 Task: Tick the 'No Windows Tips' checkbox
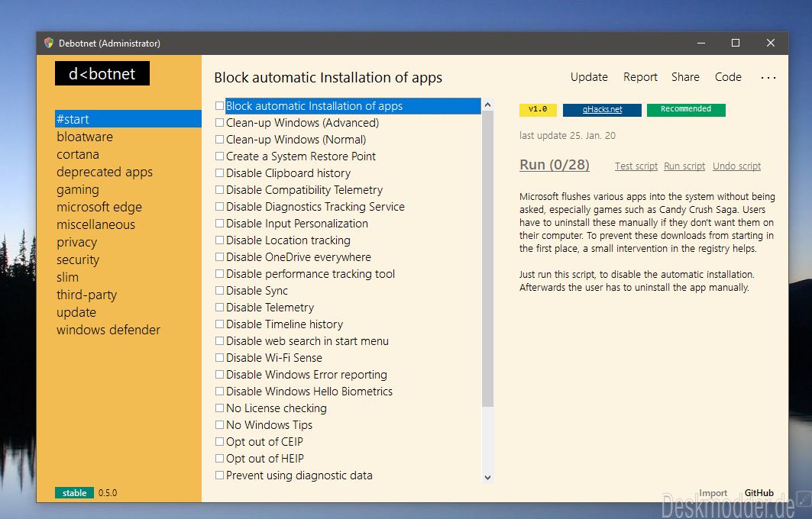[219, 425]
